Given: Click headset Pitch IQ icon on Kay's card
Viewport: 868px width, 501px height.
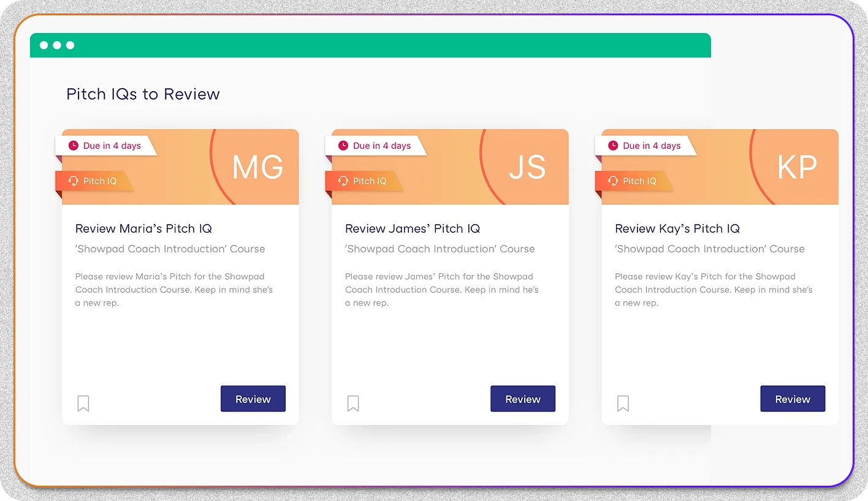Looking at the screenshot, I should coord(613,181).
